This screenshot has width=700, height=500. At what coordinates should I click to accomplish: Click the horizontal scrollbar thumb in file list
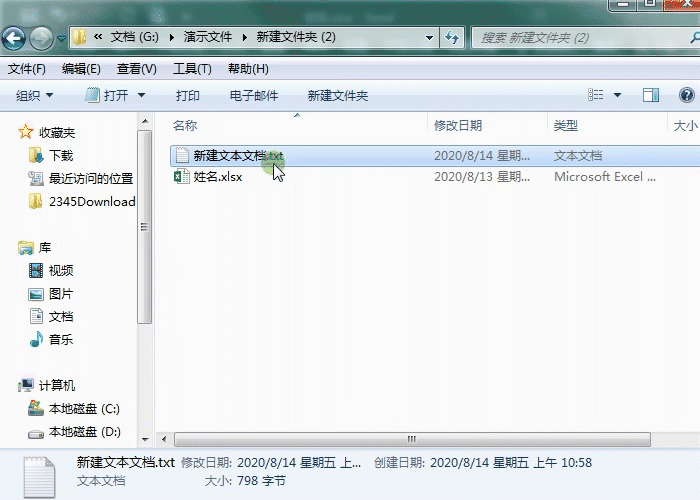(x=412, y=440)
